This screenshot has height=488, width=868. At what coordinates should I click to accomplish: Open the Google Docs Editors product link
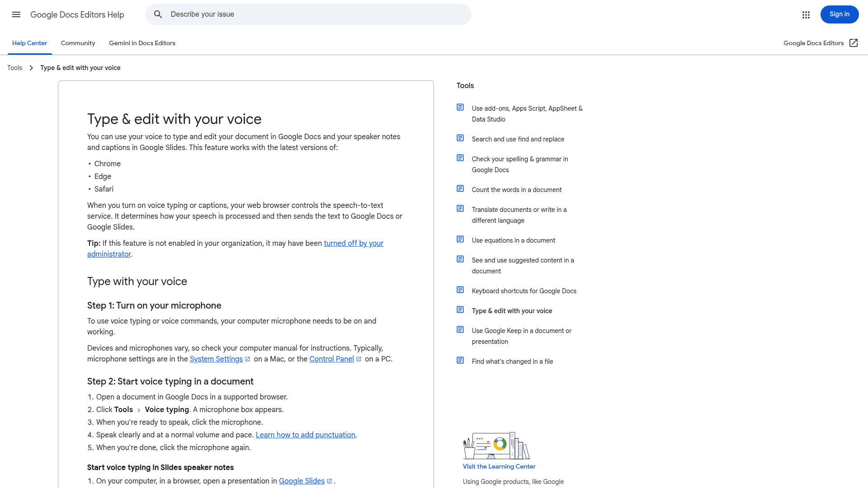click(x=813, y=43)
